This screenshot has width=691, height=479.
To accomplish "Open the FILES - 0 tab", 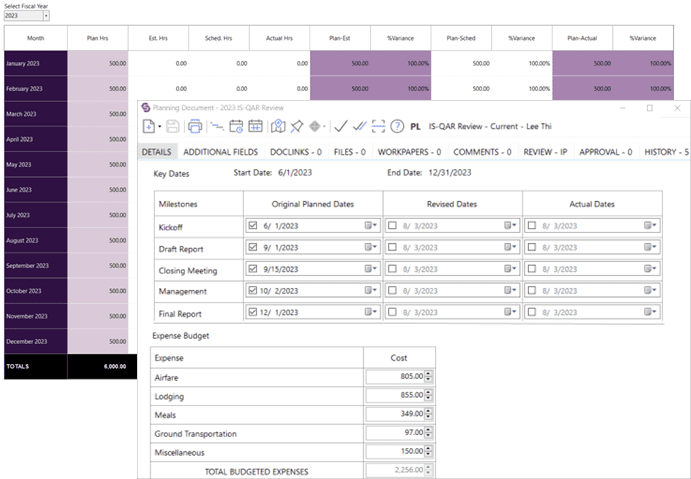I will click(x=349, y=152).
